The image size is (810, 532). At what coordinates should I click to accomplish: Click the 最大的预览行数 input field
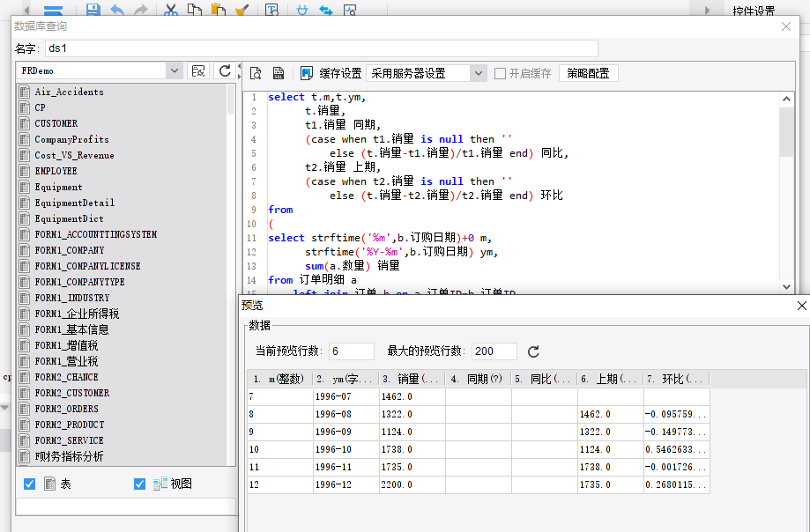tap(494, 351)
